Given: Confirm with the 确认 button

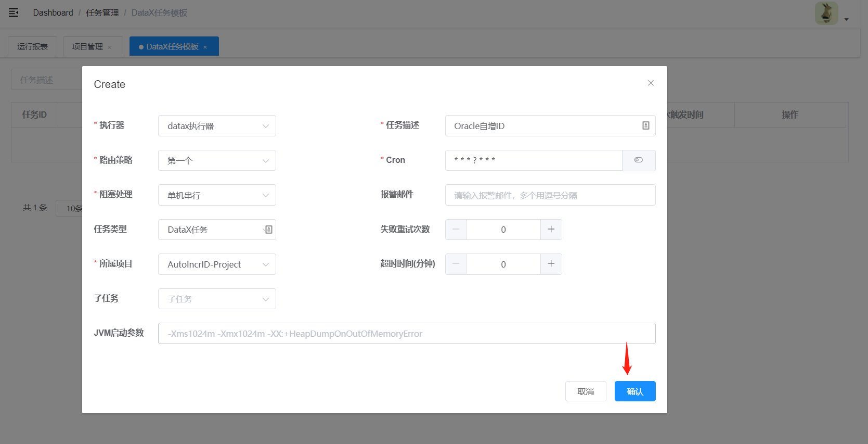Looking at the screenshot, I should pos(635,391).
